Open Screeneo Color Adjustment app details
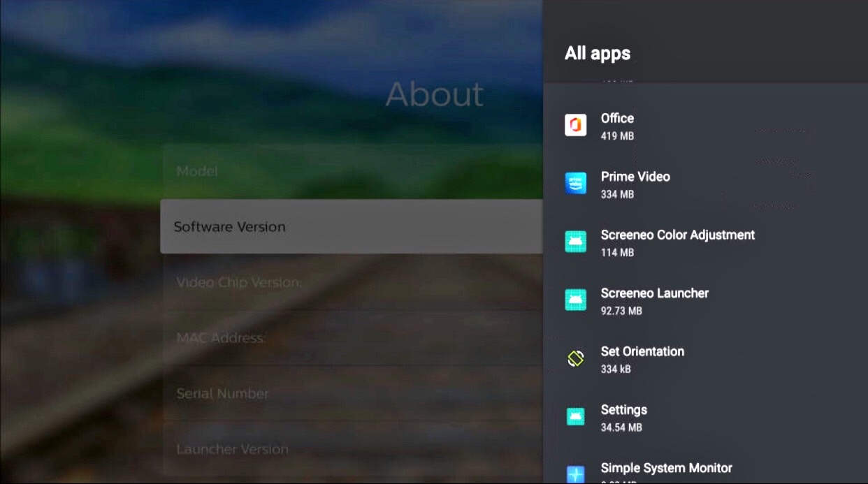Screen dimensions: 868x484 [677, 235]
